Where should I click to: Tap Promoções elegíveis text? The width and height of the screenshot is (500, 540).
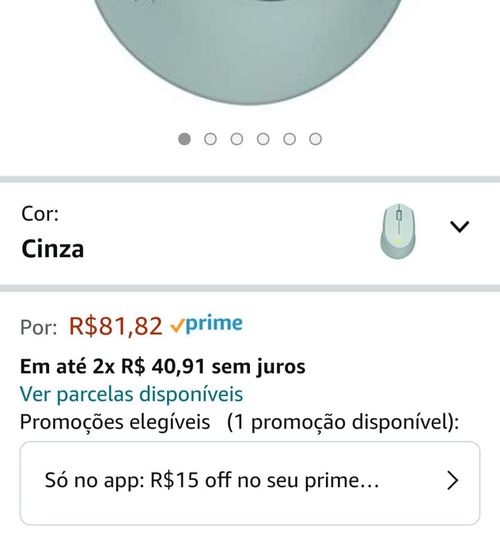tap(115, 422)
